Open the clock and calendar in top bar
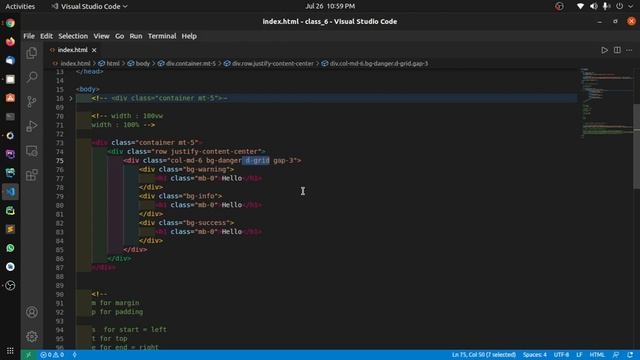The image size is (640, 360). (330, 6)
